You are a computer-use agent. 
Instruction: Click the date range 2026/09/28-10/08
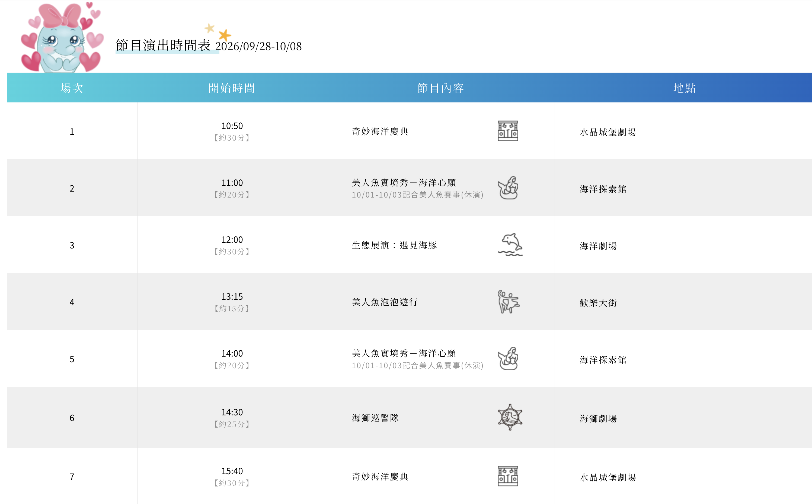click(x=258, y=46)
